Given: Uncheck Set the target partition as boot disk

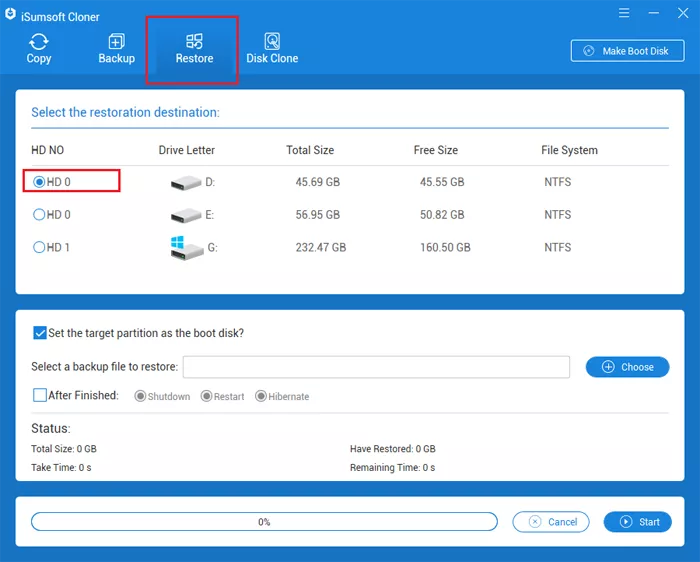Looking at the screenshot, I should [x=40, y=333].
